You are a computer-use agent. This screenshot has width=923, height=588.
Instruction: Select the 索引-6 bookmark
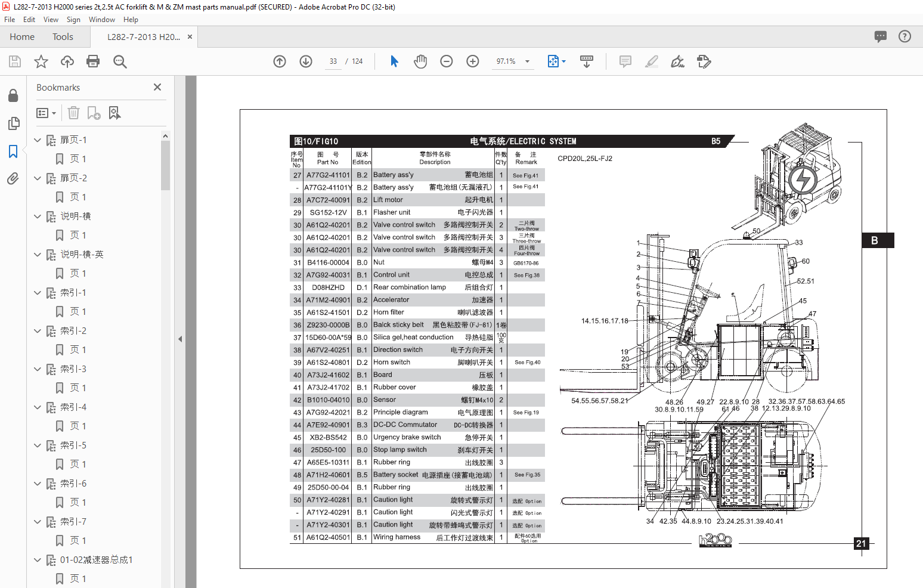coord(73,484)
